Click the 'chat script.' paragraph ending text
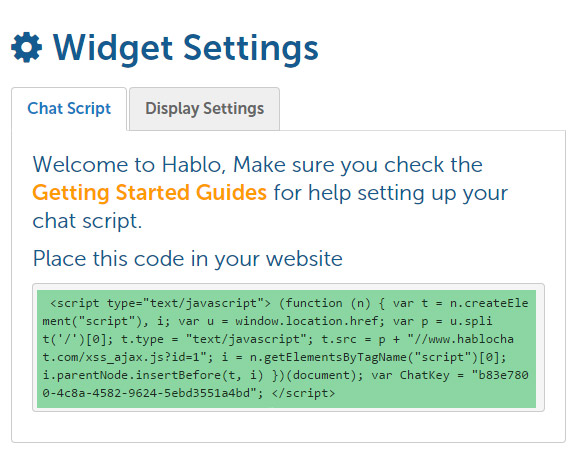 (x=87, y=221)
